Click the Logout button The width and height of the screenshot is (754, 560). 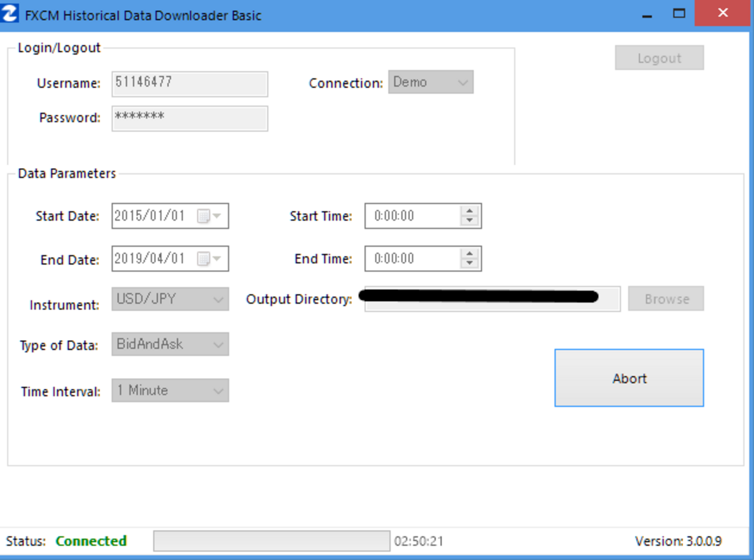click(x=659, y=58)
